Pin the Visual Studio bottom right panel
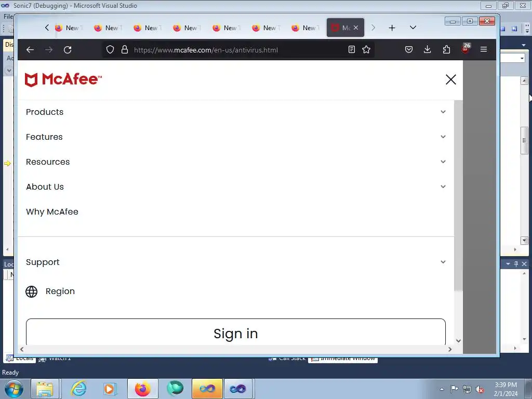Image resolution: width=532 pixels, height=399 pixels. (516, 263)
